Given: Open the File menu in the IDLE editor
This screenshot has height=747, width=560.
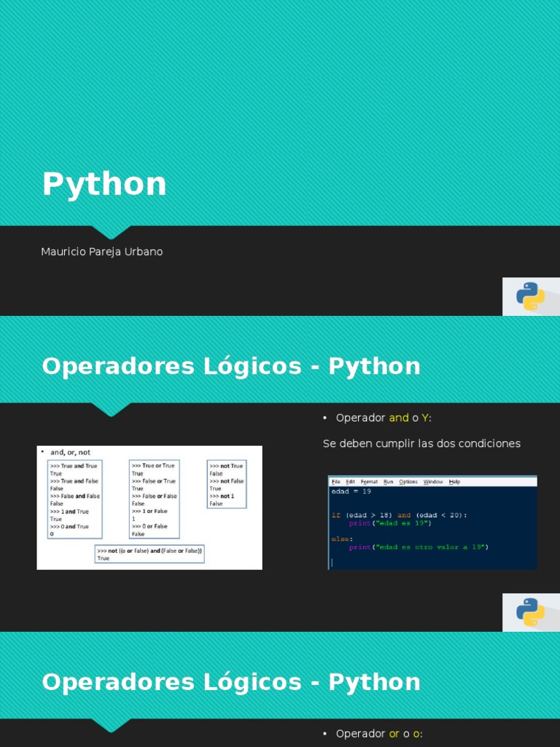Looking at the screenshot, I should (x=335, y=481).
